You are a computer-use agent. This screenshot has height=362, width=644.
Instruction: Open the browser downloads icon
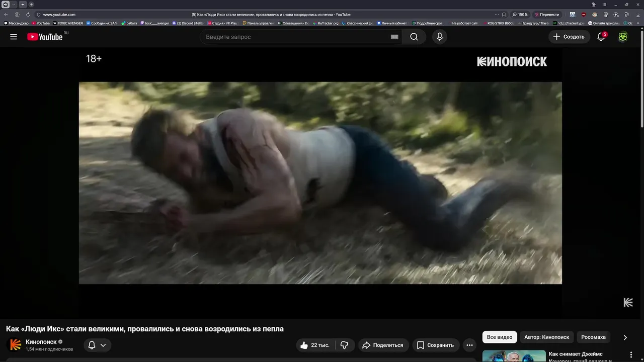pyautogui.click(x=638, y=15)
